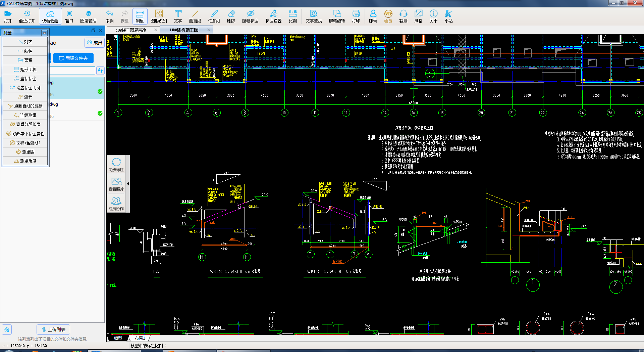Open 快看云盘 cloud drive
This screenshot has width=644, height=352.
(x=50, y=16)
